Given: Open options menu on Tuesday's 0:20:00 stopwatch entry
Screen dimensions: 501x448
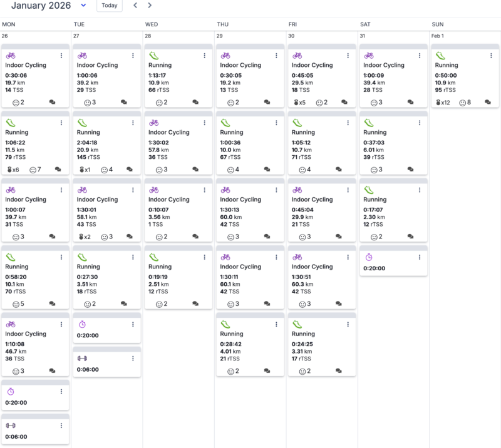Looking at the screenshot, I should click(x=133, y=324).
